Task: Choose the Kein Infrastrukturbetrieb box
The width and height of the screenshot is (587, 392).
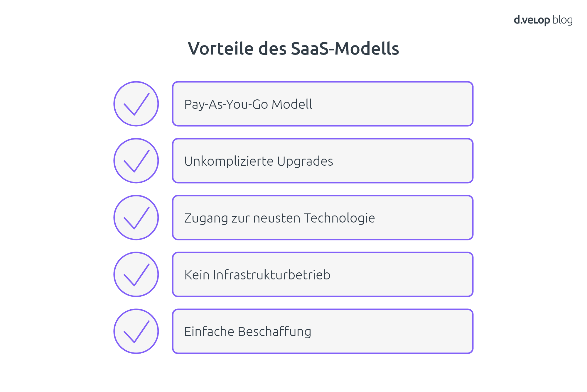Action: click(323, 274)
